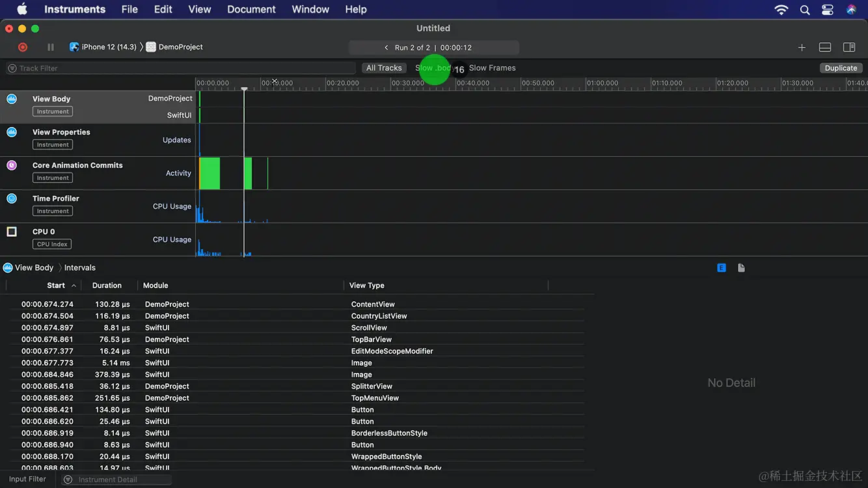Image resolution: width=868 pixels, height=488 pixels.
Task: Open the Apple menu
Action: [22, 9]
